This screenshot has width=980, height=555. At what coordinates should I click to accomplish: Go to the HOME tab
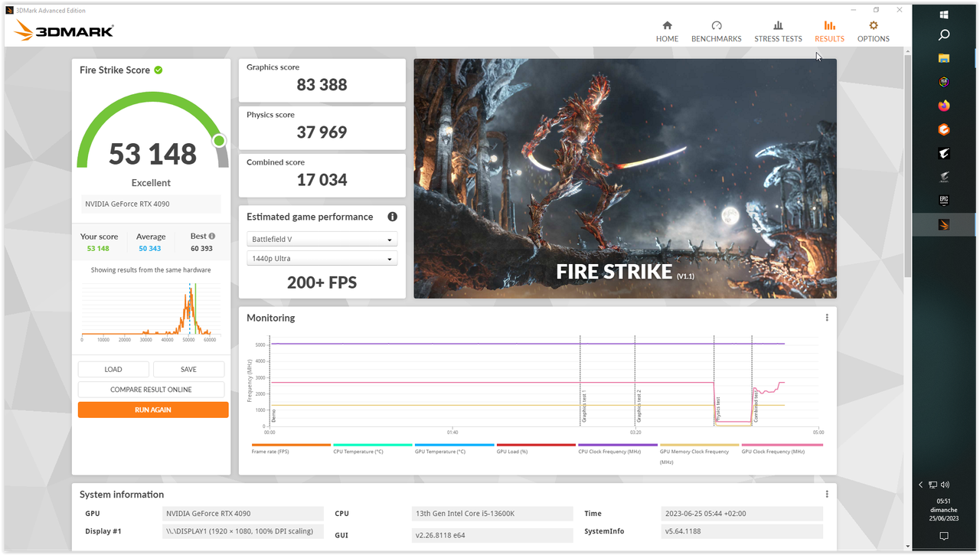667,31
